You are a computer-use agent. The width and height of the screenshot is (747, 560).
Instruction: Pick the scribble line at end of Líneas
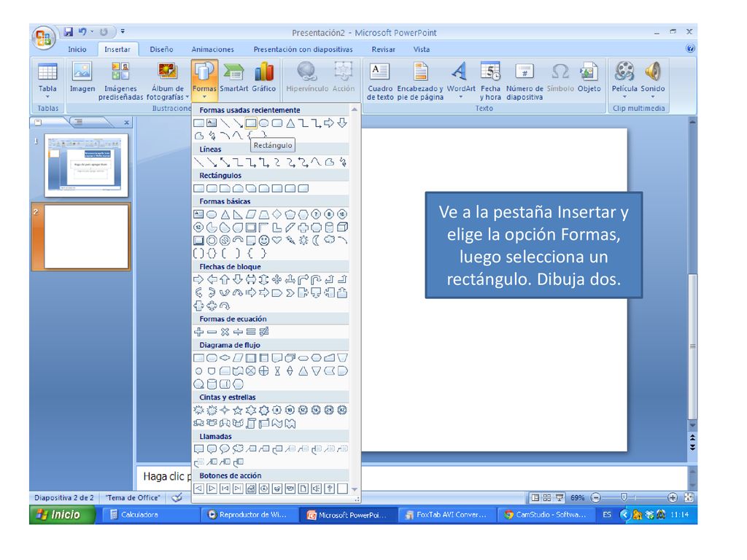342,163
